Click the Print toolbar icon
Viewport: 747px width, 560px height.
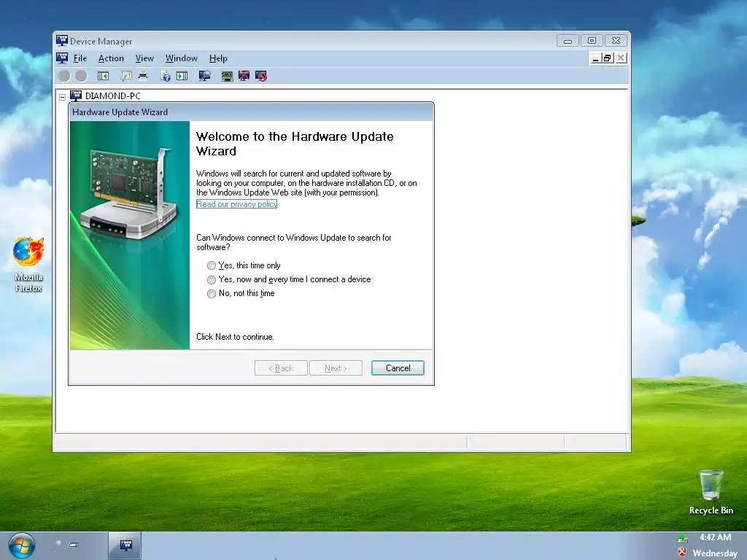[x=143, y=76]
